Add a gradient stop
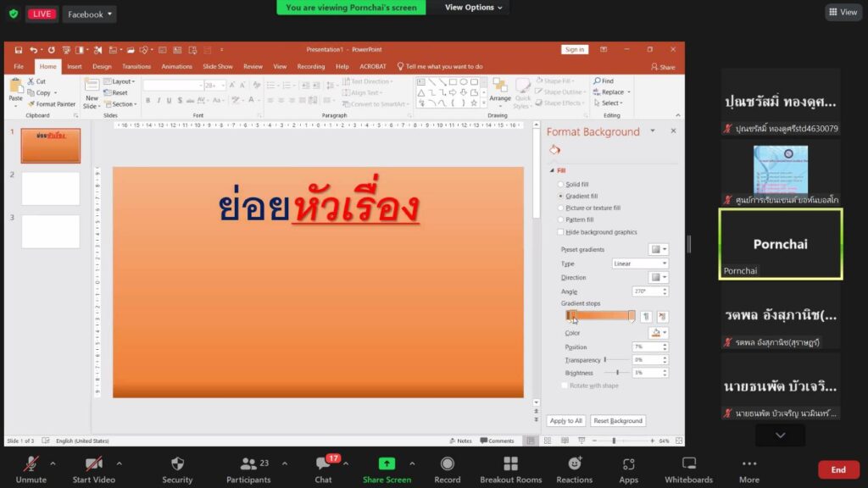The height and width of the screenshot is (488, 868). pyautogui.click(x=646, y=317)
